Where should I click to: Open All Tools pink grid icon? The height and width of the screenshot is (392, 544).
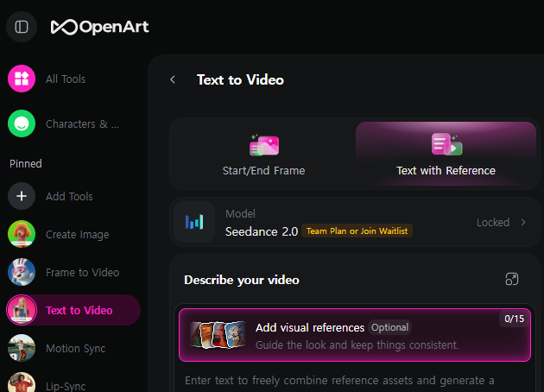point(22,79)
